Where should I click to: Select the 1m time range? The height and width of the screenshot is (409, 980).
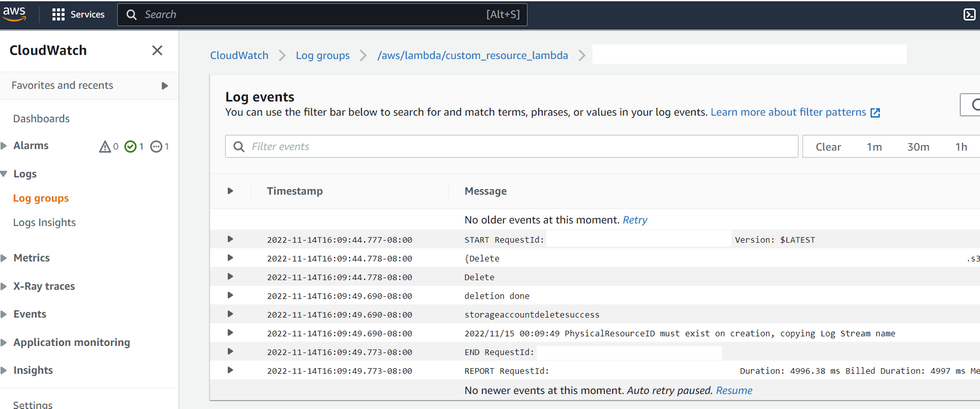(x=874, y=147)
